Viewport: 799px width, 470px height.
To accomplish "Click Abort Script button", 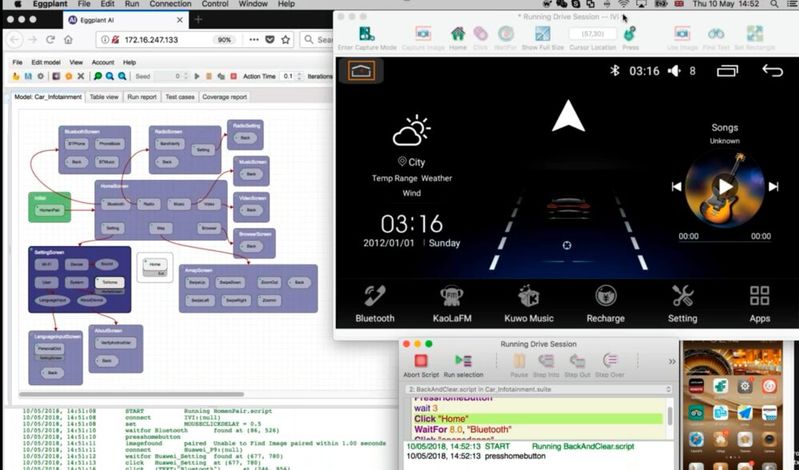I will 421,365.
